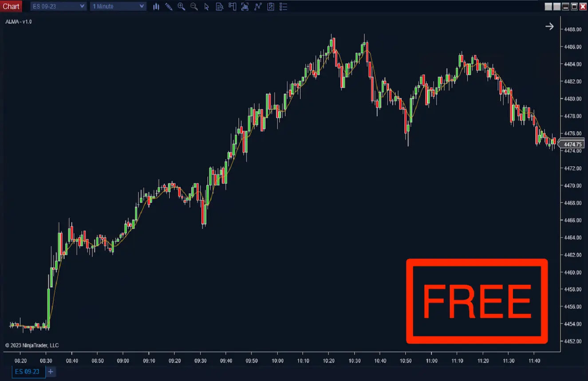Click the bar type candlestick icon

coord(156,6)
